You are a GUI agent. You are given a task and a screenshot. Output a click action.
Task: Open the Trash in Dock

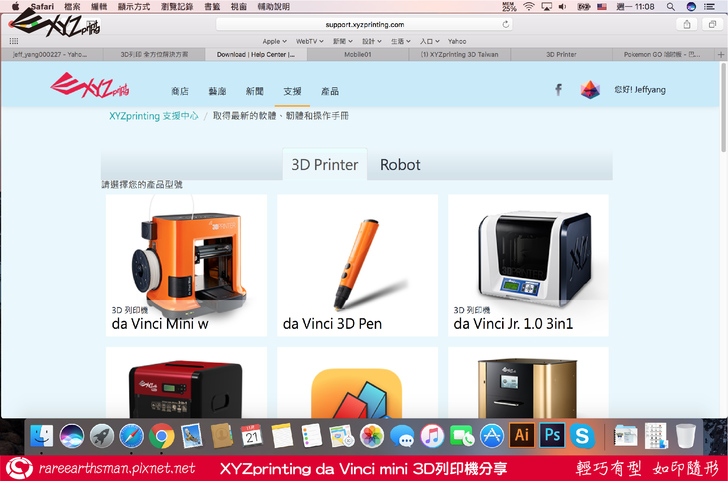686,436
